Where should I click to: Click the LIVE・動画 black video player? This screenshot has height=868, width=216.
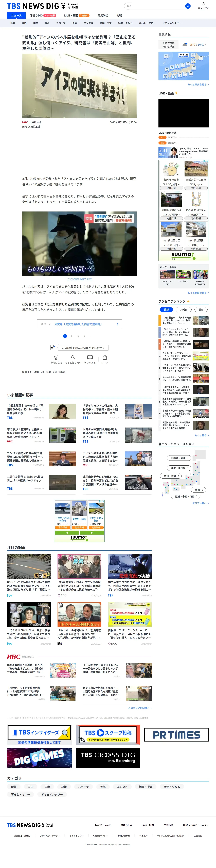click(184, 113)
